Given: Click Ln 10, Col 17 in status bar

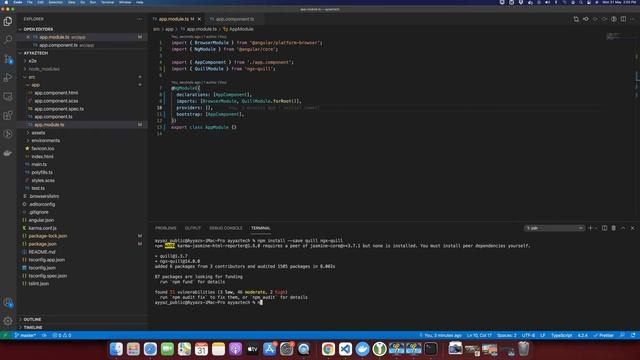Looking at the screenshot, I should pyautogui.click(x=479, y=335).
